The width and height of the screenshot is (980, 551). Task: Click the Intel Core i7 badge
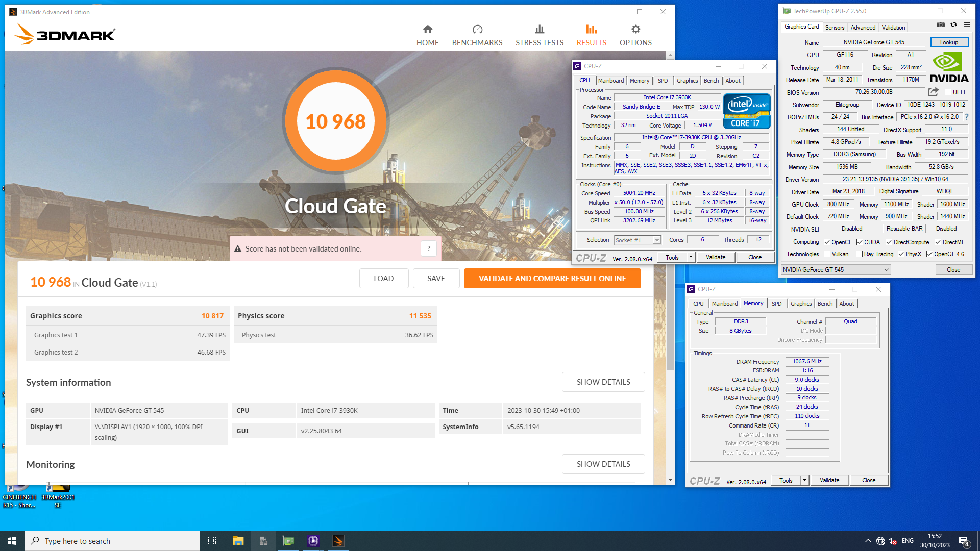[747, 111]
